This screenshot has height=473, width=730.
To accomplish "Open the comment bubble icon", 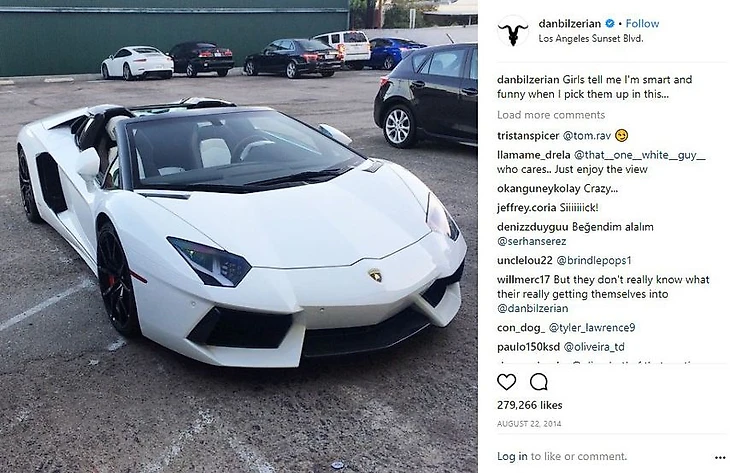I will [x=539, y=382].
